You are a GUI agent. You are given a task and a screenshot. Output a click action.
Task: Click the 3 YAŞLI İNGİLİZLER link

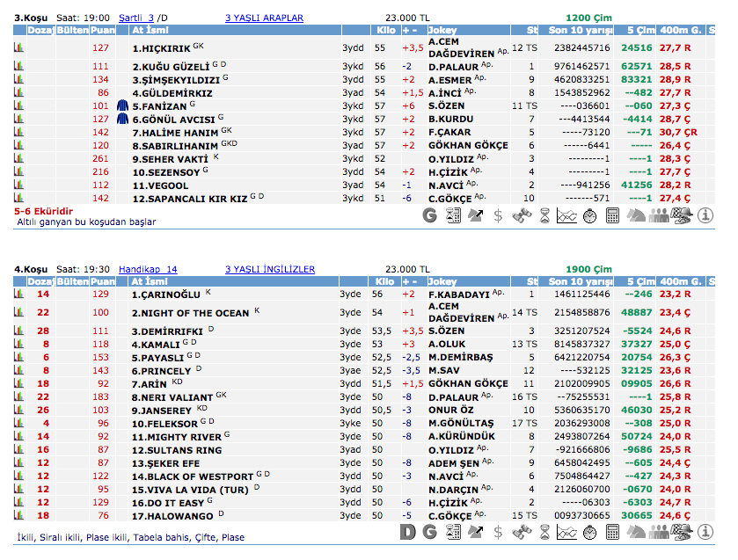coord(269,269)
